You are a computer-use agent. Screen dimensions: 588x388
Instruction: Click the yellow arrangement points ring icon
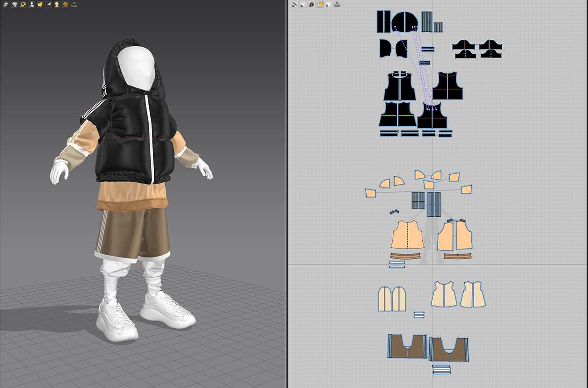tap(23, 4)
